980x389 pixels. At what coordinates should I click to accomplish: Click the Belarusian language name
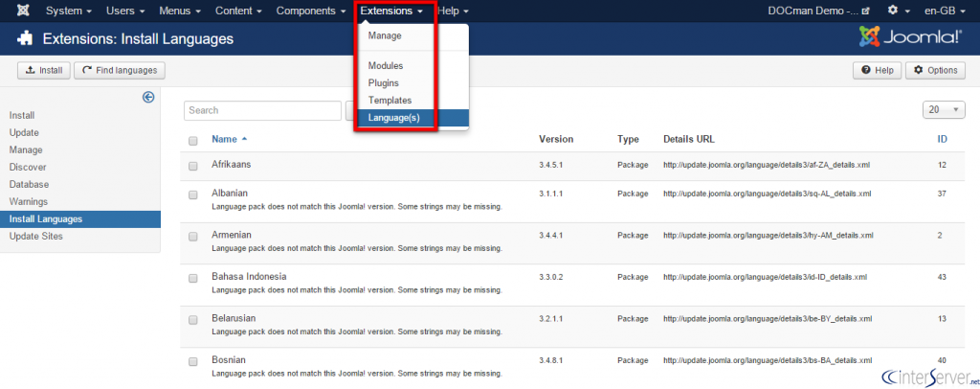click(234, 318)
